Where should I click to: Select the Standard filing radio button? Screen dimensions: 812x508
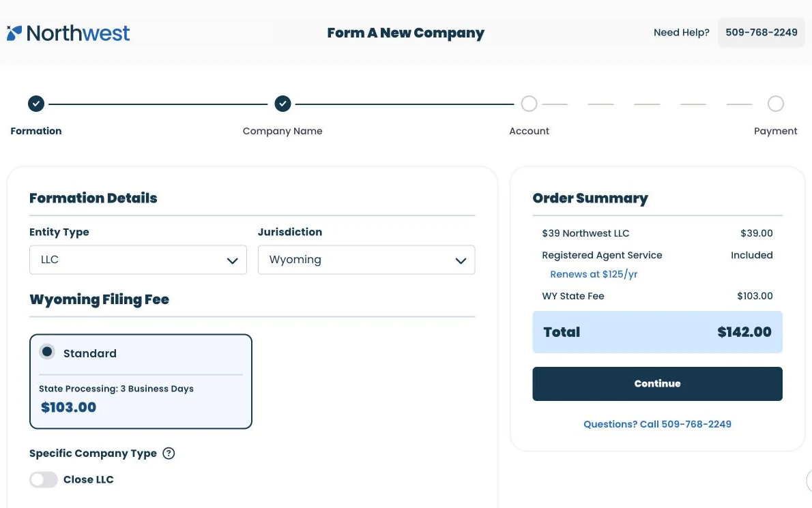(x=47, y=352)
